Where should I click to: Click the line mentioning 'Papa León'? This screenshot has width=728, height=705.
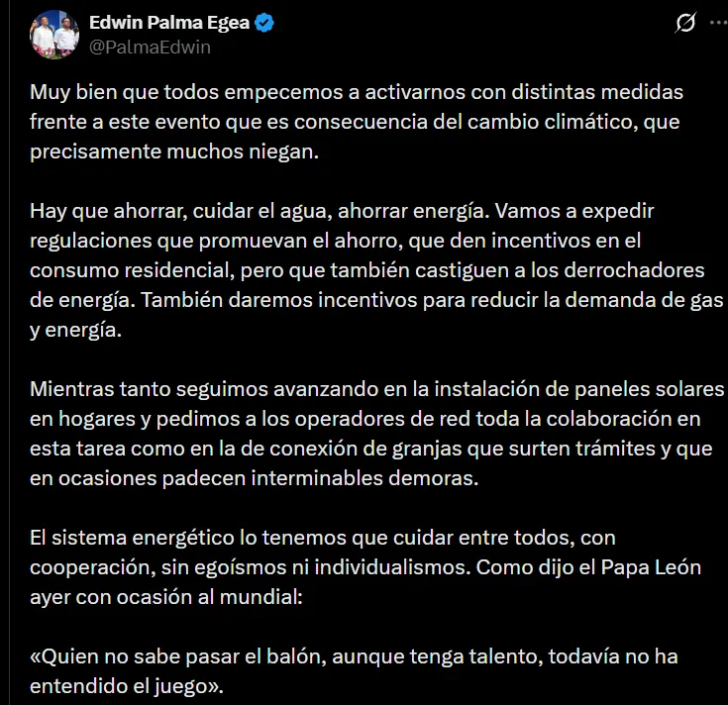(x=365, y=567)
